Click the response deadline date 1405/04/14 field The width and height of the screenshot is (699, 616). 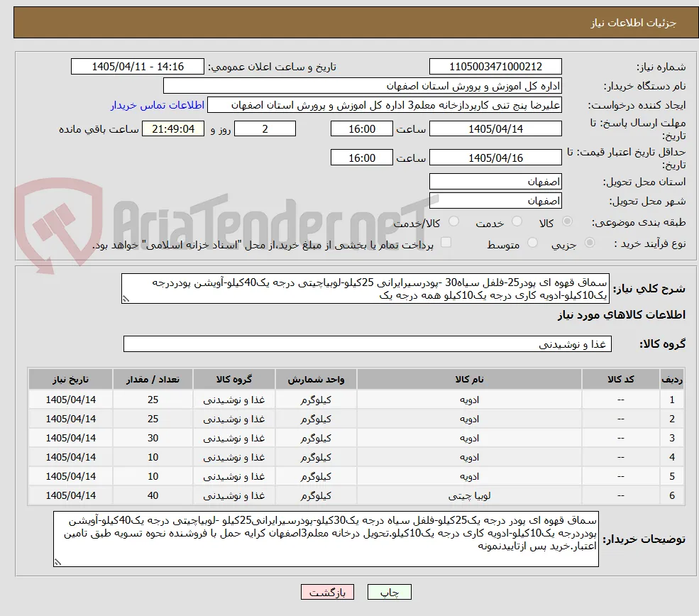495,129
